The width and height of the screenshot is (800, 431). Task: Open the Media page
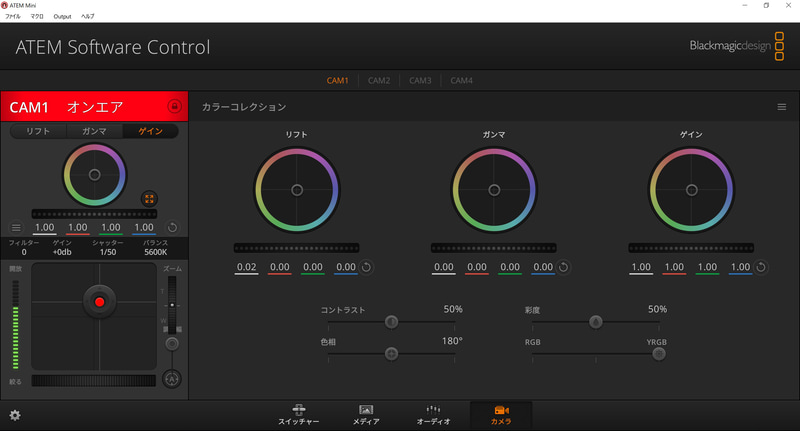[366, 415]
